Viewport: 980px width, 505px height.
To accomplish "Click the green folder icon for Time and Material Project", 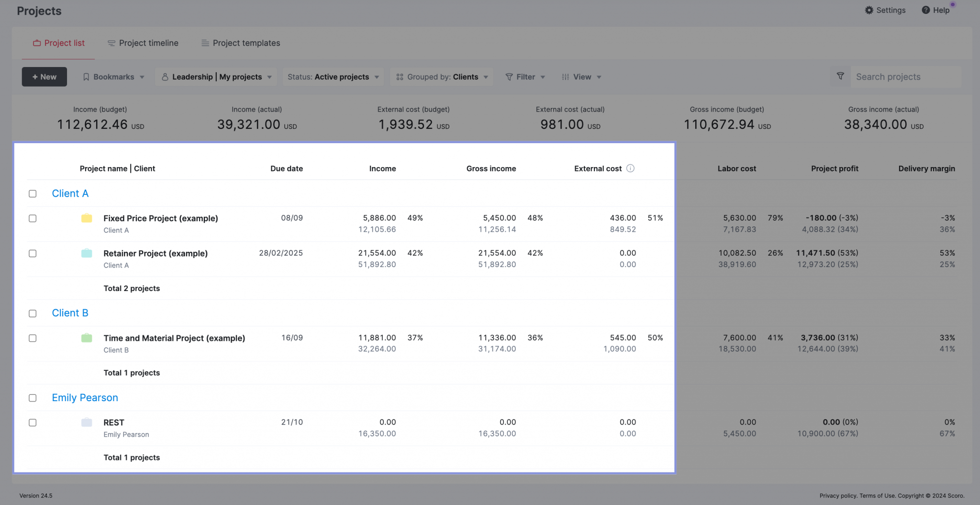I will pyautogui.click(x=87, y=338).
